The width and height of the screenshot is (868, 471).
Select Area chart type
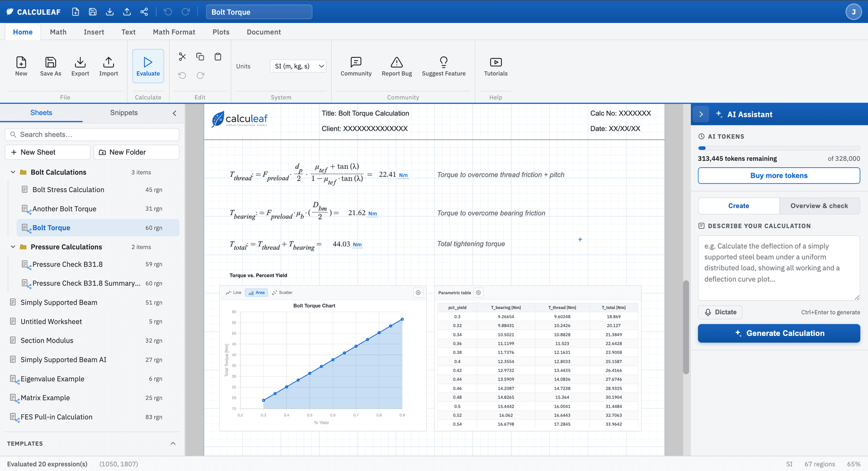pos(256,292)
